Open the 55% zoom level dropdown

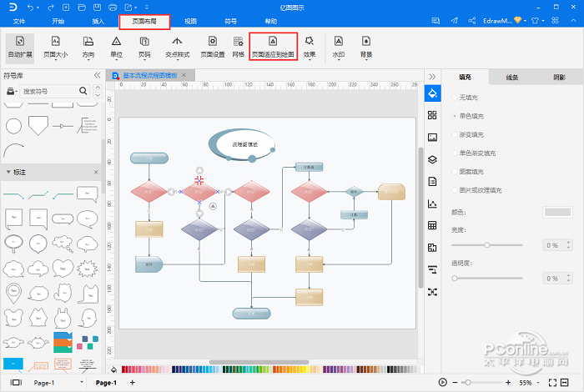538,383
